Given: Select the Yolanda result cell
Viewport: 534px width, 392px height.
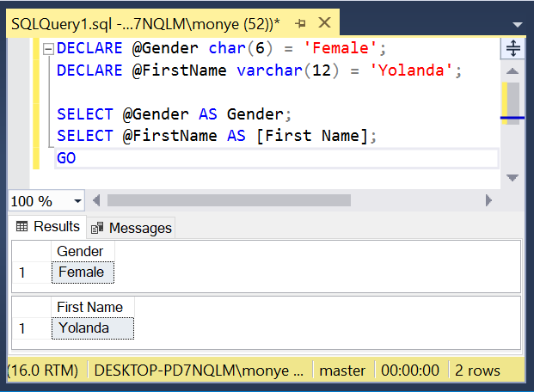Looking at the screenshot, I should pos(93,328).
